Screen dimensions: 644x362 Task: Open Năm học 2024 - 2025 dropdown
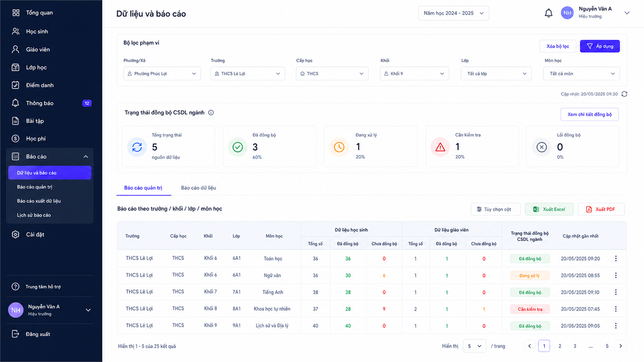453,13
